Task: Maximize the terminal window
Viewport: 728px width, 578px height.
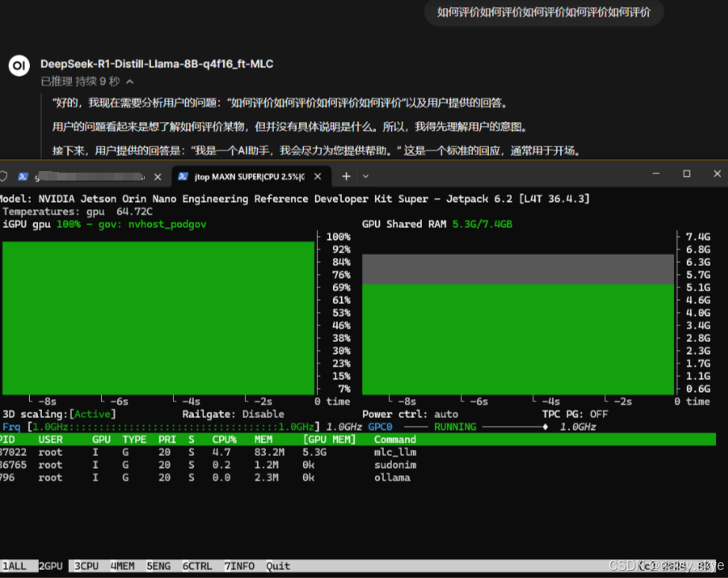Action: coord(687,173)
